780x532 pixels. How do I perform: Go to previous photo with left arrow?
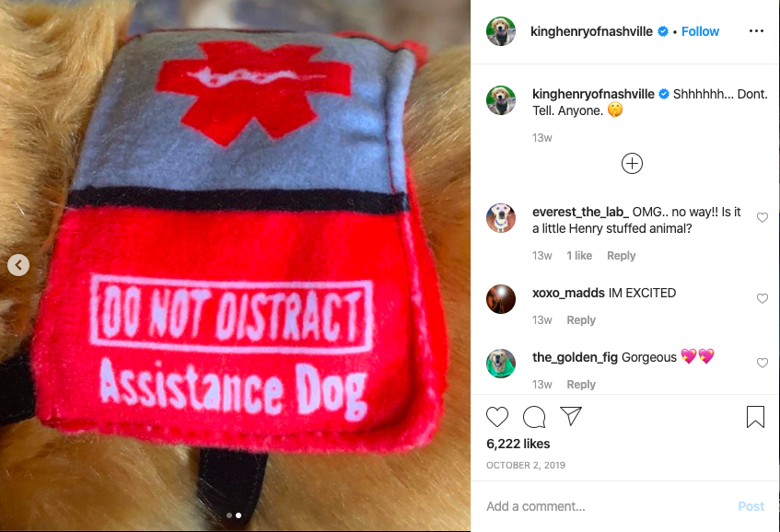tap(18, 265)
